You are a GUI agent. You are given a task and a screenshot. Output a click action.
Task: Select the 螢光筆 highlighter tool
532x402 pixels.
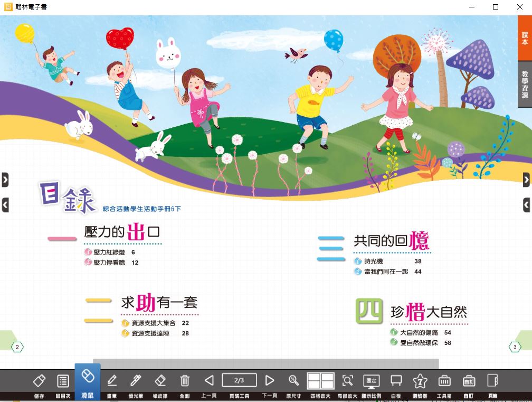pyautogui.click(x=136, y=381)
